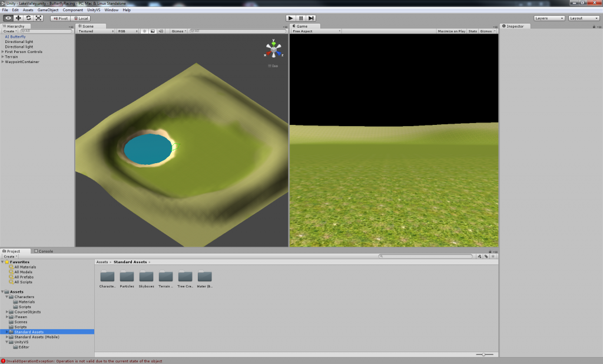The height and width of the screenshot is (364, 603).
Task: Open the Assets menu
Action: pos(28,10)
